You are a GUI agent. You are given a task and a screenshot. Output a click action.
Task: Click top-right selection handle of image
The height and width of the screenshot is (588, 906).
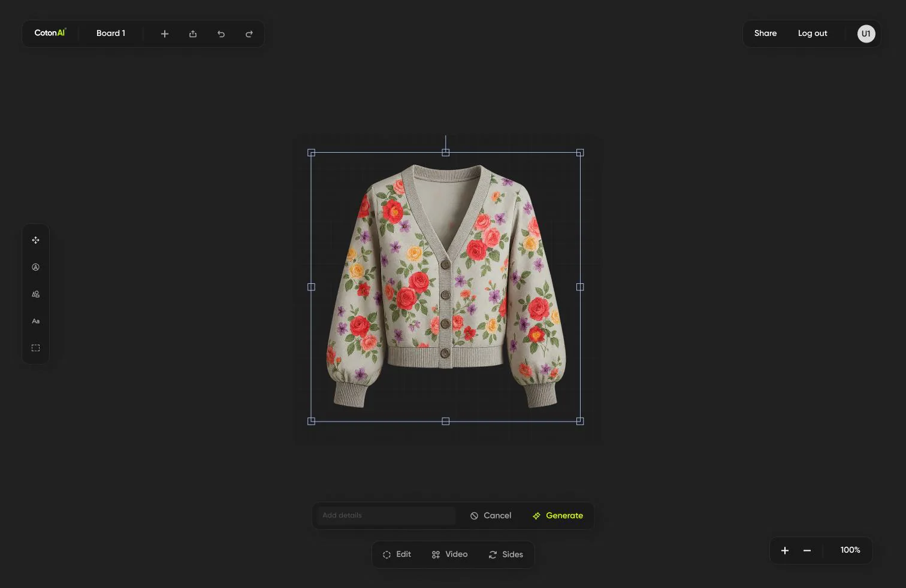click(580, 153)
